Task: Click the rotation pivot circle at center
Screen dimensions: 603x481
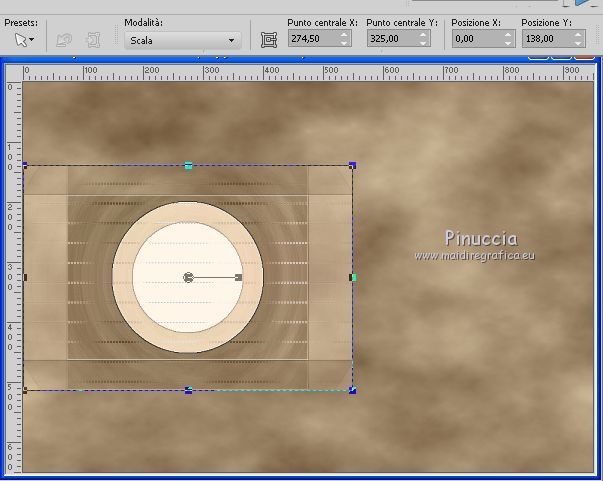Action: tap(188, 277)
